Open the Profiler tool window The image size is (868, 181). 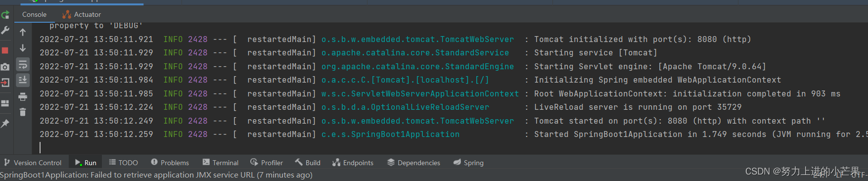pos(267,162)
